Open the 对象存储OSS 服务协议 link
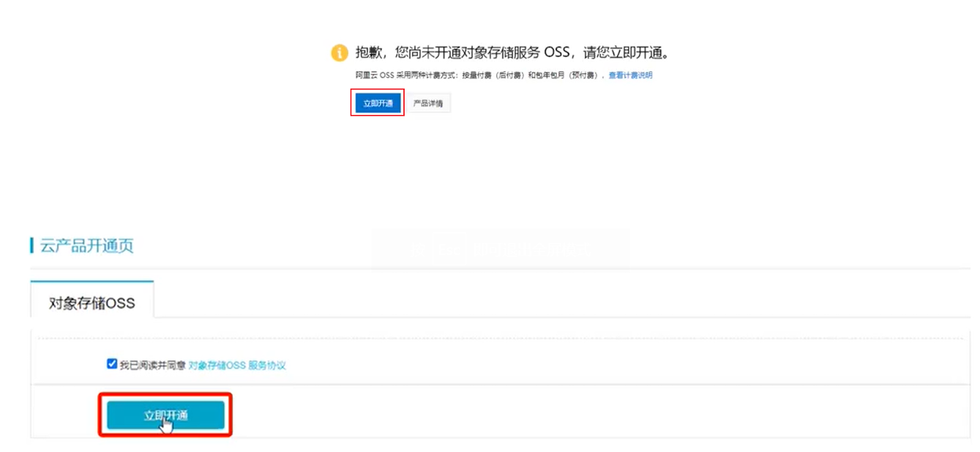This screenshot has width=980, height=452. click(237, 365)
